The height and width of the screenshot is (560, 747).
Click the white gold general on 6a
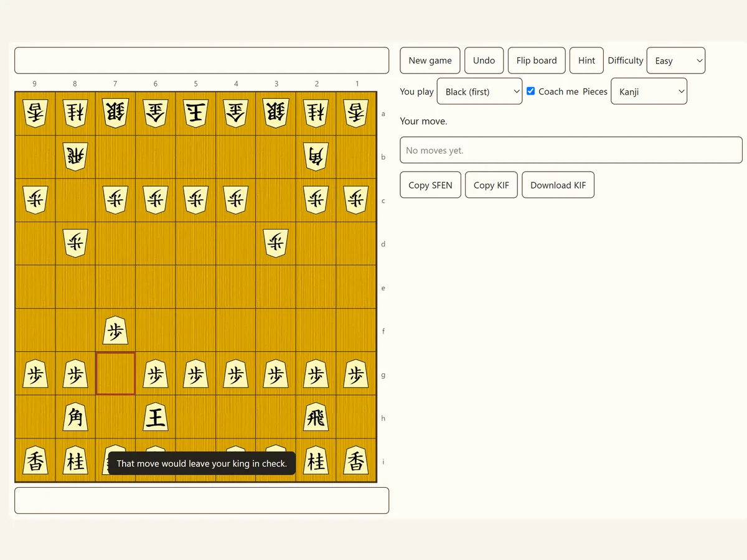pos(156,113)
